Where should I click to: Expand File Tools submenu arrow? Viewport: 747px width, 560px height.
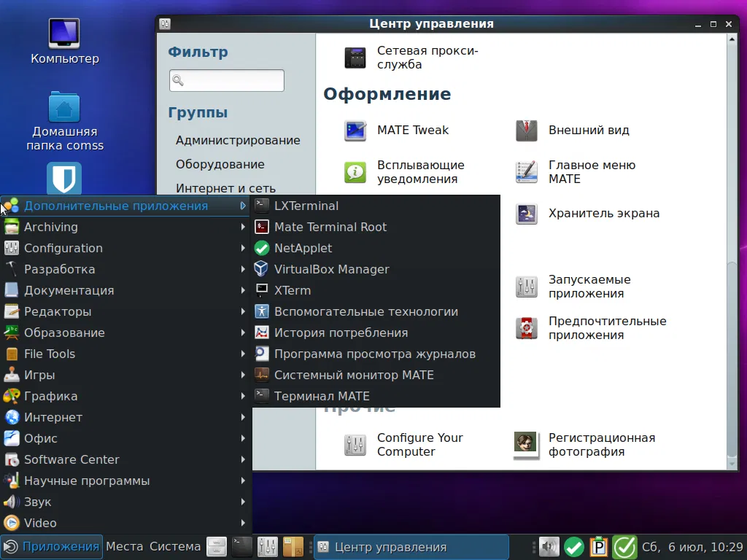[x=243, y=354]
